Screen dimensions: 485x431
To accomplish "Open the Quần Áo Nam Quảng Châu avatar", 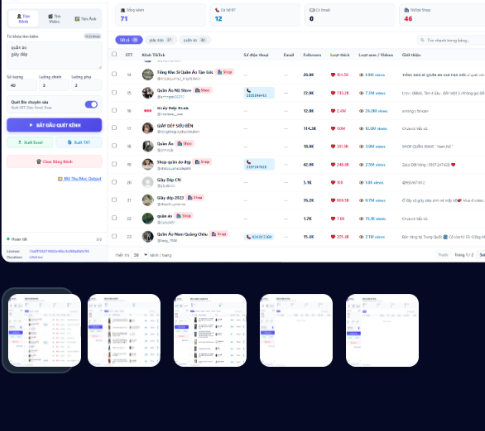I will pyautogui.click(x=148, y=236).
